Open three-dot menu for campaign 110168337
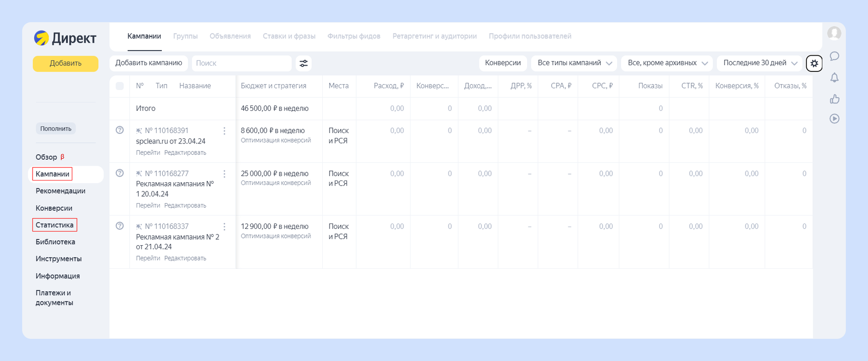The image size is (868, 361). (224, 227)
